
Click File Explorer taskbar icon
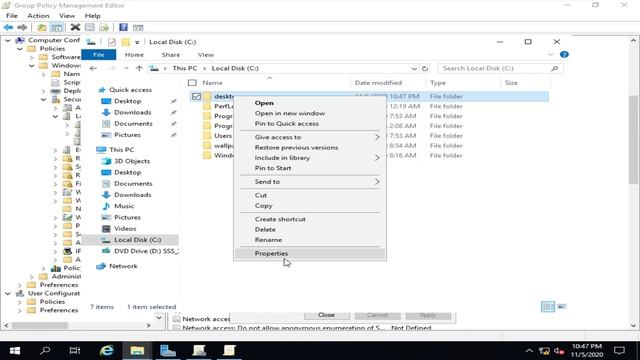point(137,351)
